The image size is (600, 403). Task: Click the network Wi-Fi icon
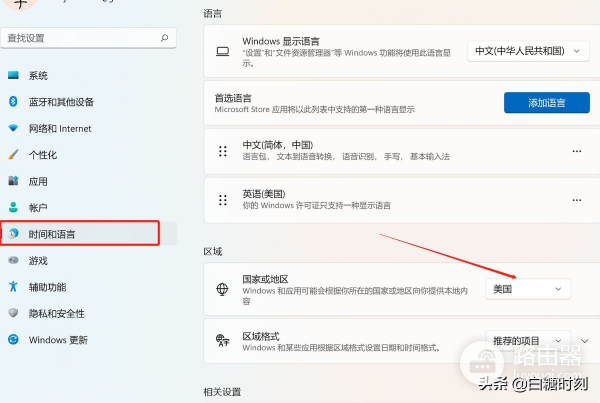tap(13, 128)
